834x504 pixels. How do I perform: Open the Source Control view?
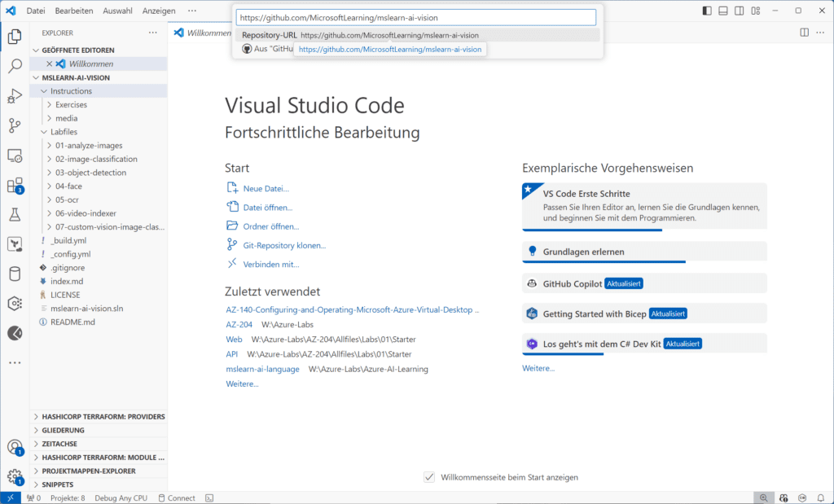[x=15, y=125]
